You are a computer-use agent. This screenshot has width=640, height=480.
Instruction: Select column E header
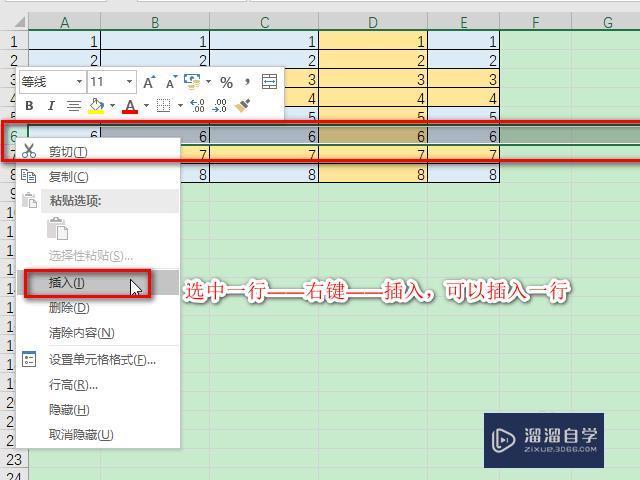tap(464, 22)
